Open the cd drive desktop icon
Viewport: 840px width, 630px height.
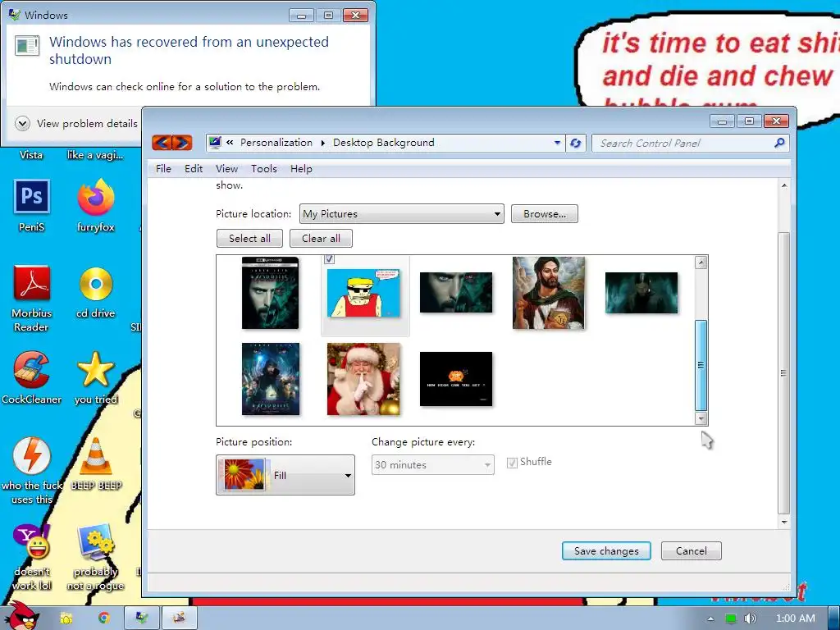coord(95,293)
